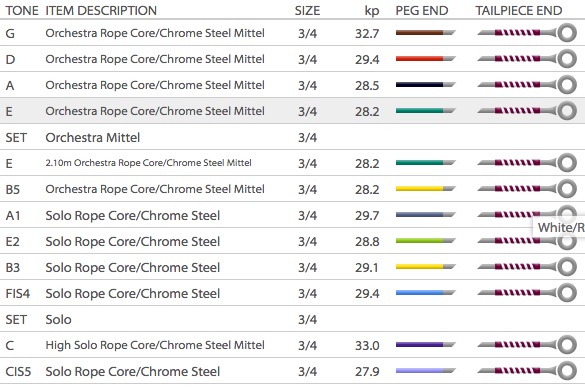
Task: Click the 29.1 kp value for B3
Action: pyautogui.click(x=367, y=267)
